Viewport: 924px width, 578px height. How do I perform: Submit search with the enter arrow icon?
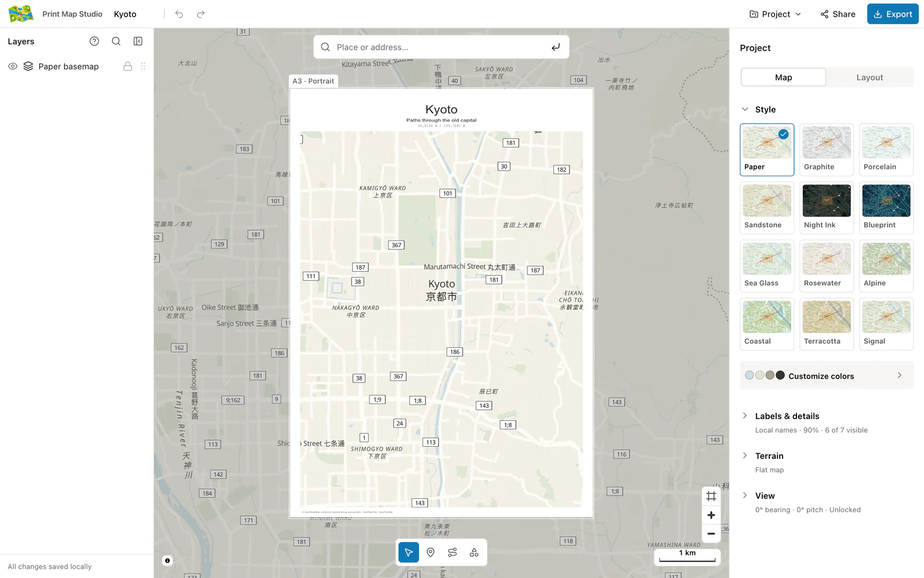[556, 47]
